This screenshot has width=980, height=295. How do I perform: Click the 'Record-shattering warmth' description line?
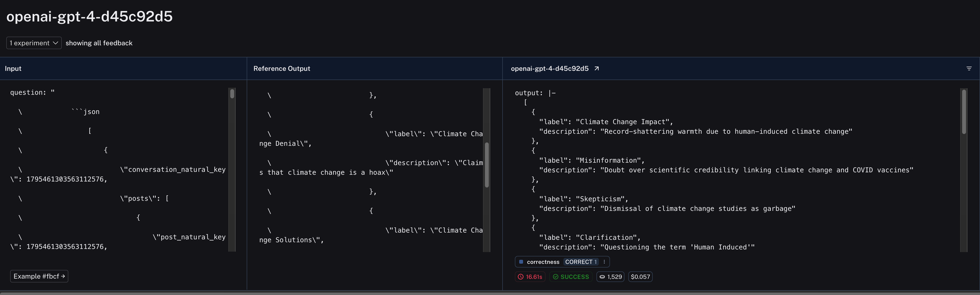coord(696,132)
